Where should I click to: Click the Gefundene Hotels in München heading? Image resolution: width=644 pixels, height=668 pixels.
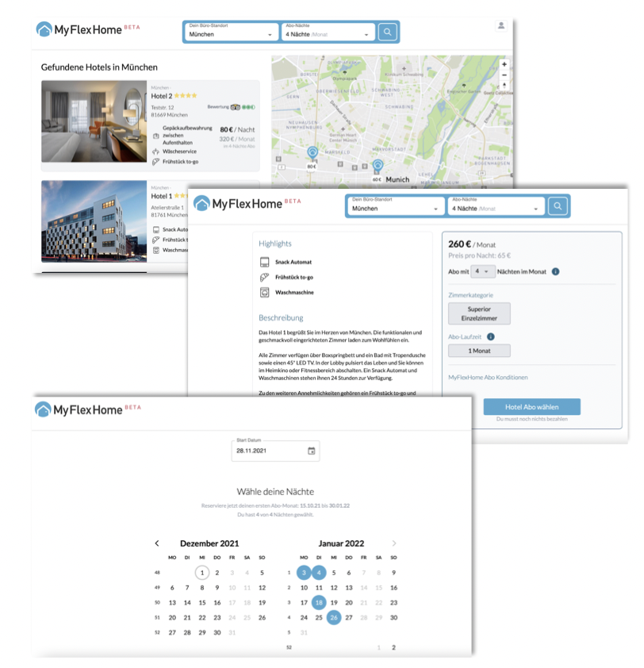tap(99, 67)
